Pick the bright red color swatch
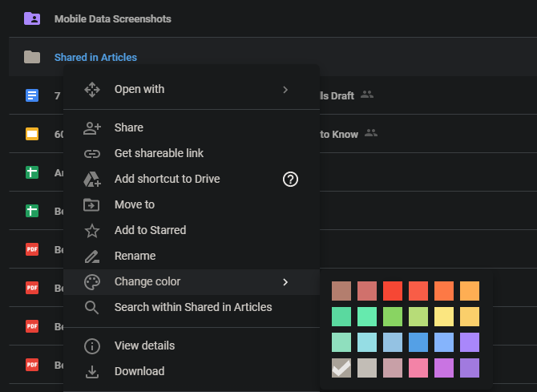The height and width of the screenshot is (392, 537). coord(393,291)
